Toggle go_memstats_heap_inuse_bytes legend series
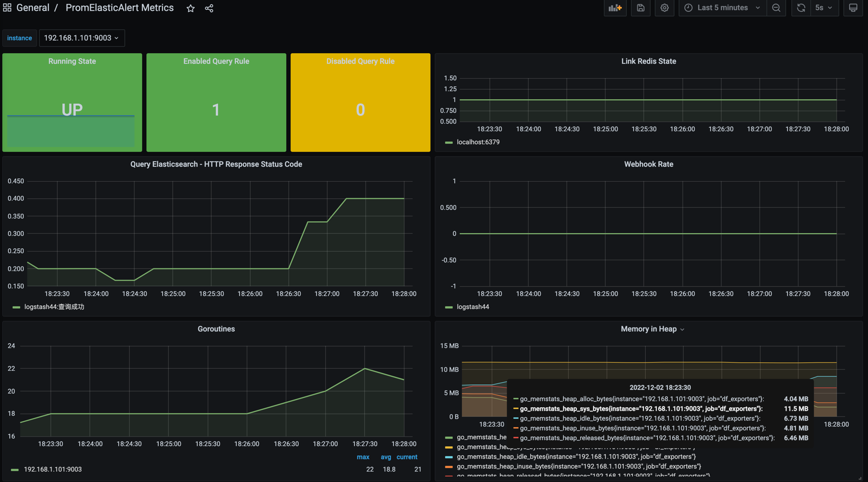 (x=579, y=466)
